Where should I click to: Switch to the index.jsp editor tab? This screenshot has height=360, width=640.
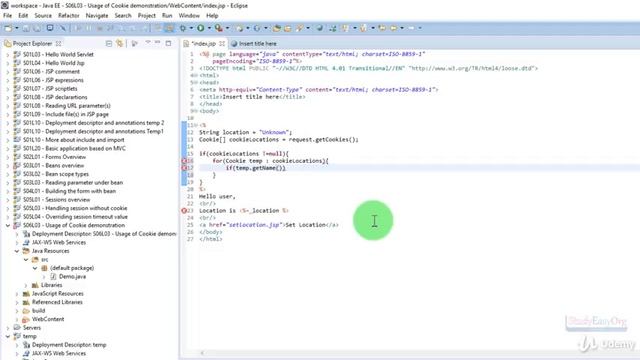coord(203,43)
